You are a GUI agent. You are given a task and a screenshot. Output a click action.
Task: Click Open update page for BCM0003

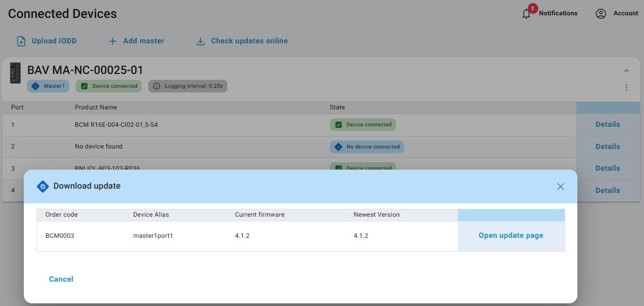coord(511,236)
